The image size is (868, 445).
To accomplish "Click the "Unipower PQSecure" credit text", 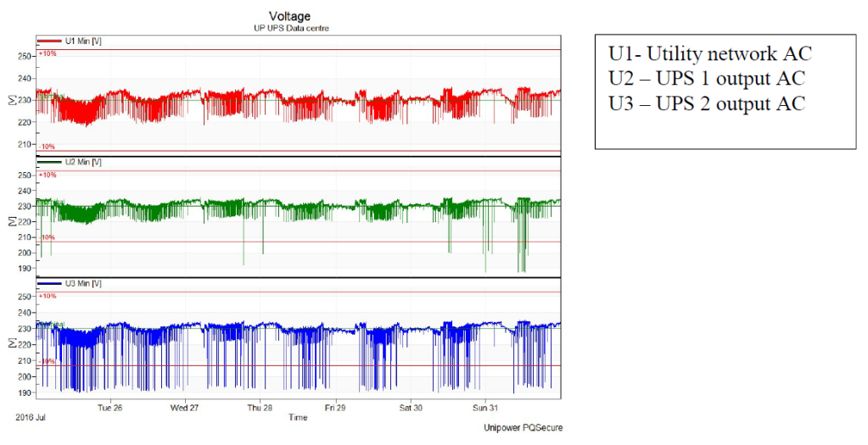I will [524, 428].
